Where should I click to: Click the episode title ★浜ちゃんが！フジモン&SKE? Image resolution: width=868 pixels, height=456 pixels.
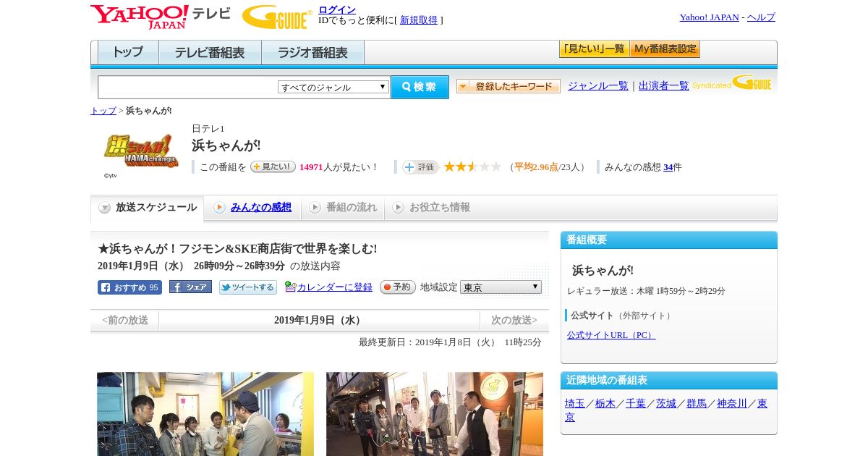237,249
